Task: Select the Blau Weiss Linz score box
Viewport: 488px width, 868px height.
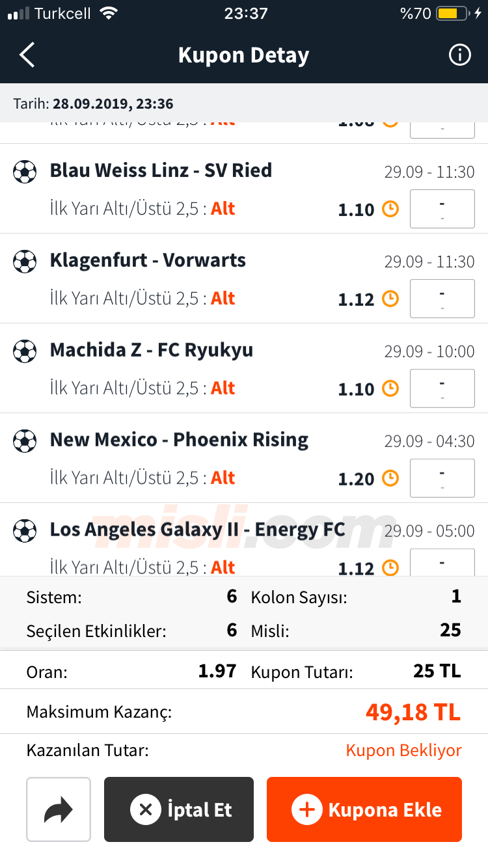Action: click(x=442, y=209)
